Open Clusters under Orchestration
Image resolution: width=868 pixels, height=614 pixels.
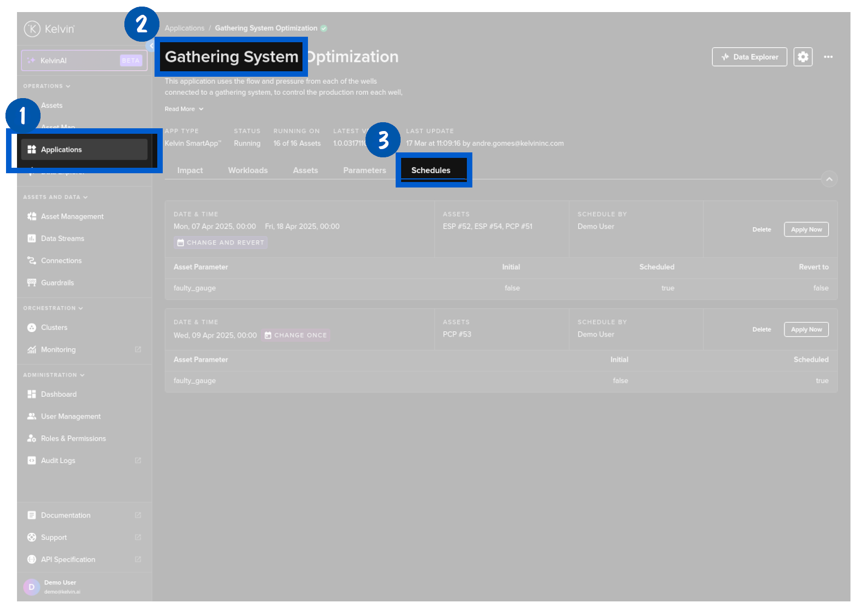coord(54,328)
